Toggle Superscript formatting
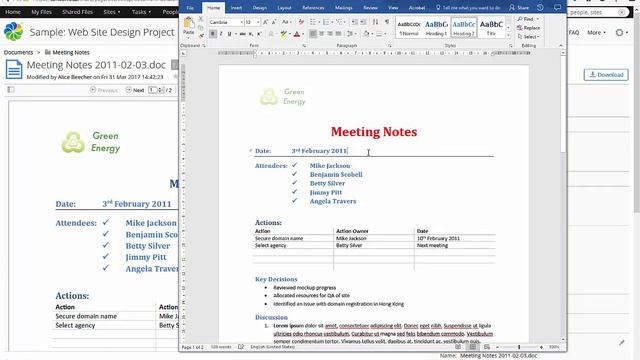 tap(259, 34)
